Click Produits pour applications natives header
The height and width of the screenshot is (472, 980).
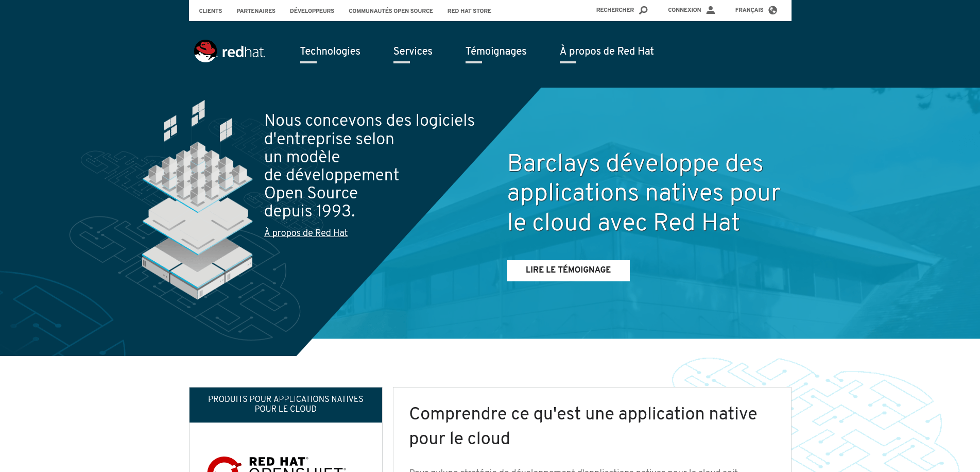tap(286, 404)
